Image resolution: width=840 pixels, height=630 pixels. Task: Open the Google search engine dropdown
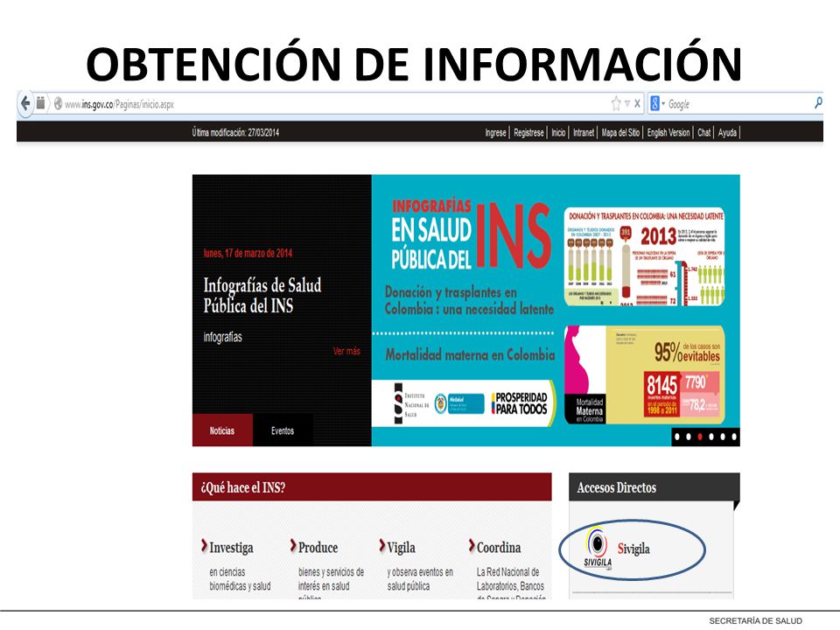pos(657,103)
